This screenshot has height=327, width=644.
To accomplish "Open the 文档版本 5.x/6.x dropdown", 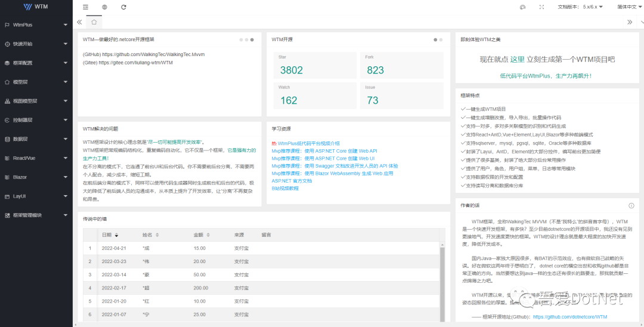I will pos(580,7).
